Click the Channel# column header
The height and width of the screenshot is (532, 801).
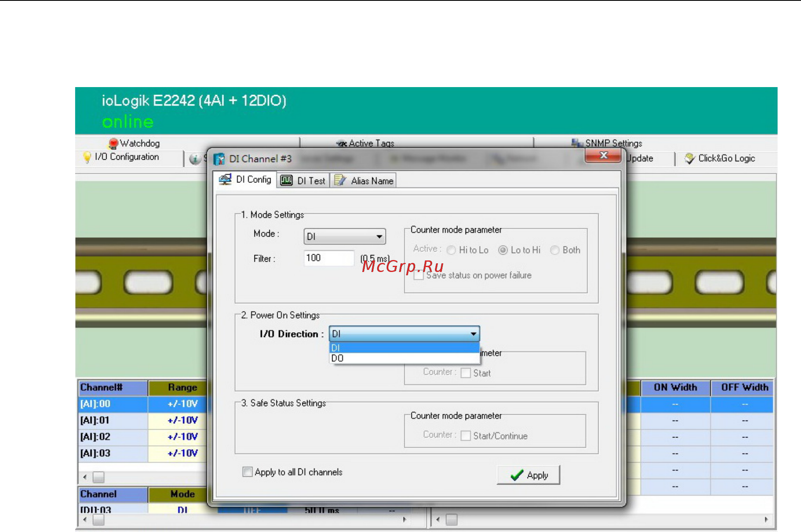113,388
